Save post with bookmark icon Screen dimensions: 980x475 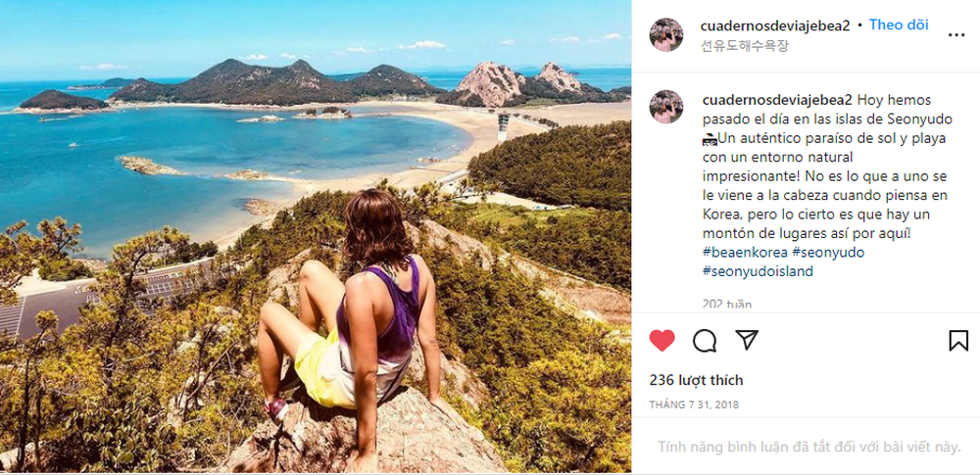[x=958, y=341]
